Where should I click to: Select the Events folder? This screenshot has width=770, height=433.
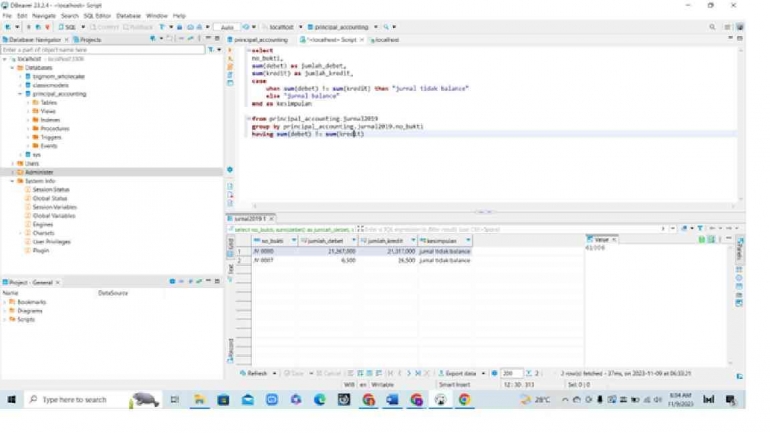(x=49, y=146)
